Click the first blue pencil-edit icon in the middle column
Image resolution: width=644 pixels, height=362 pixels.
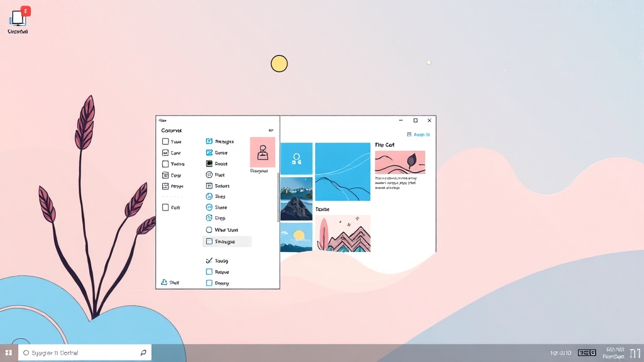pyautogui.click(x=209, y=141)
